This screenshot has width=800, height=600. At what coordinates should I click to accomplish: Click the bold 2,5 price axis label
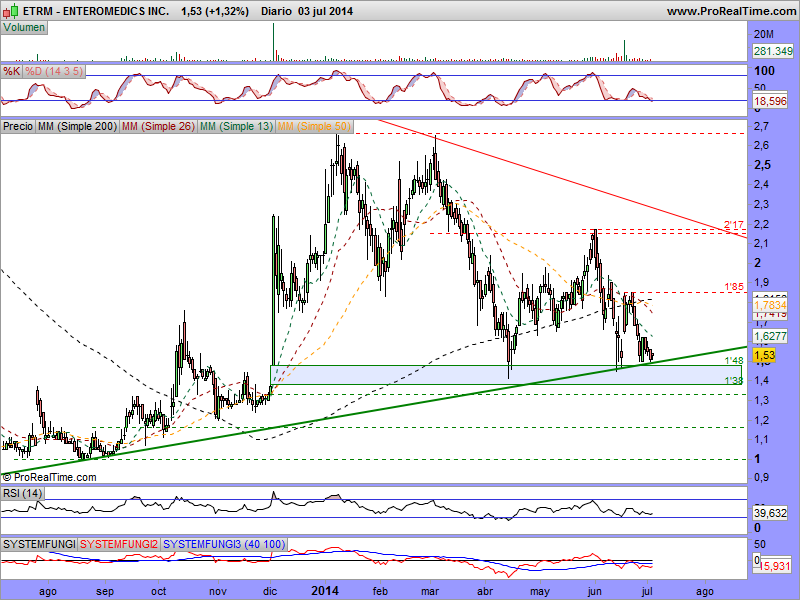tap(762, 165)
